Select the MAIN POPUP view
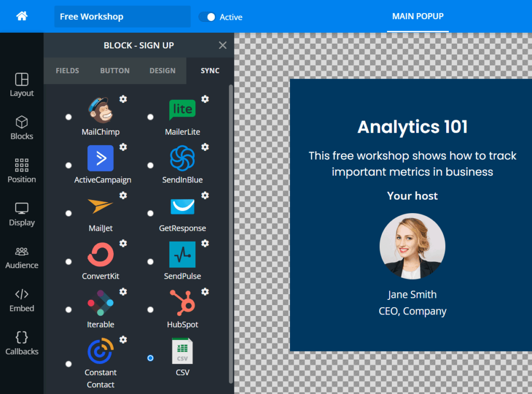The image size is (532, 394). pyautogui.click(x=418, y=16)
